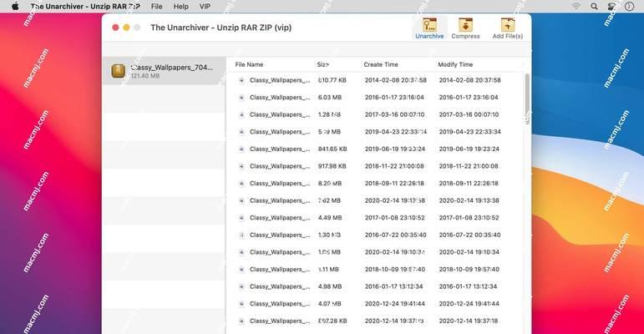Open The Unarchiver application menu
Viewport: 644px width, 334px height.
[85, 6]
